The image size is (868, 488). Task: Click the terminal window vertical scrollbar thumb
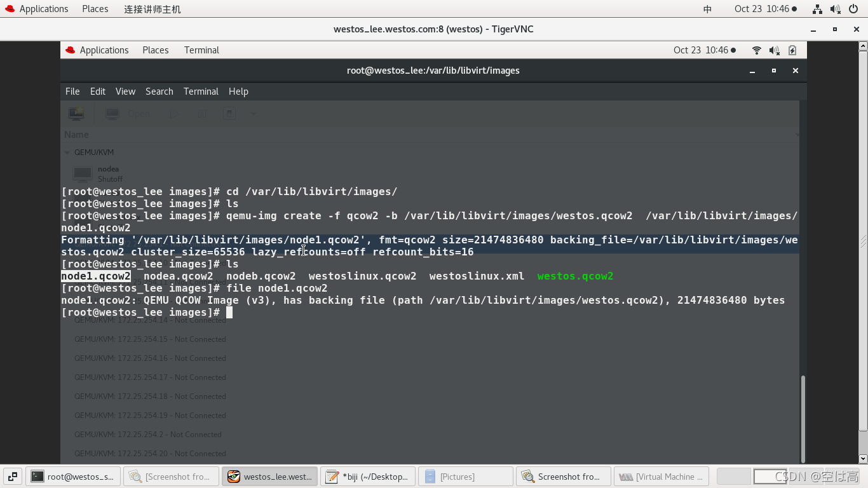pyautogui.click(x=803, y=418)
